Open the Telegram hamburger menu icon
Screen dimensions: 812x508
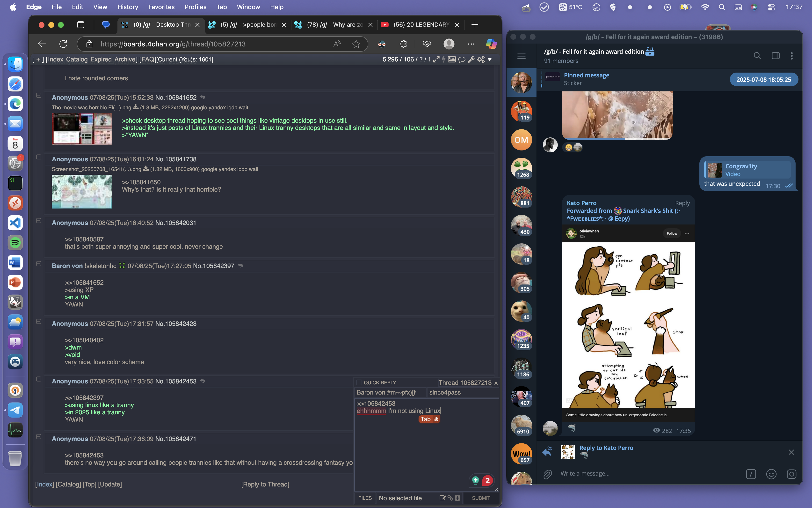[522, 56]
